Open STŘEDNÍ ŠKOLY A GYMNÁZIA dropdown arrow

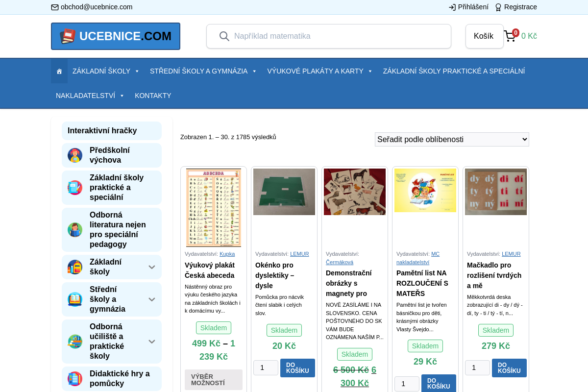(x=254, y=72)
